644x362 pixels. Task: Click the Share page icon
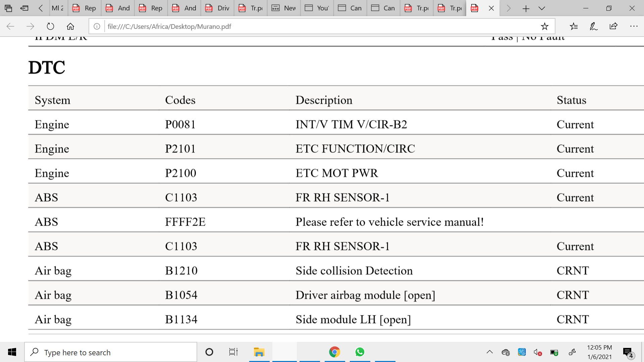tap(613, 26)
